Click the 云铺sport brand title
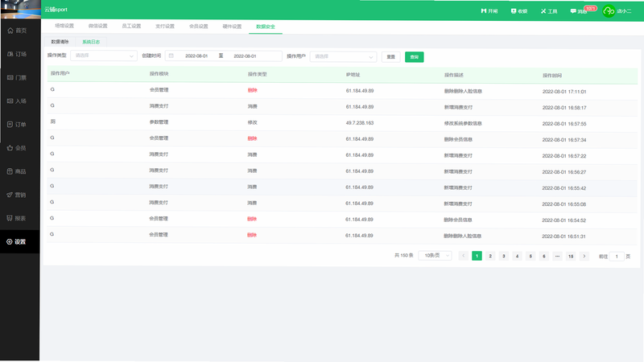 (x=56, y=10)
